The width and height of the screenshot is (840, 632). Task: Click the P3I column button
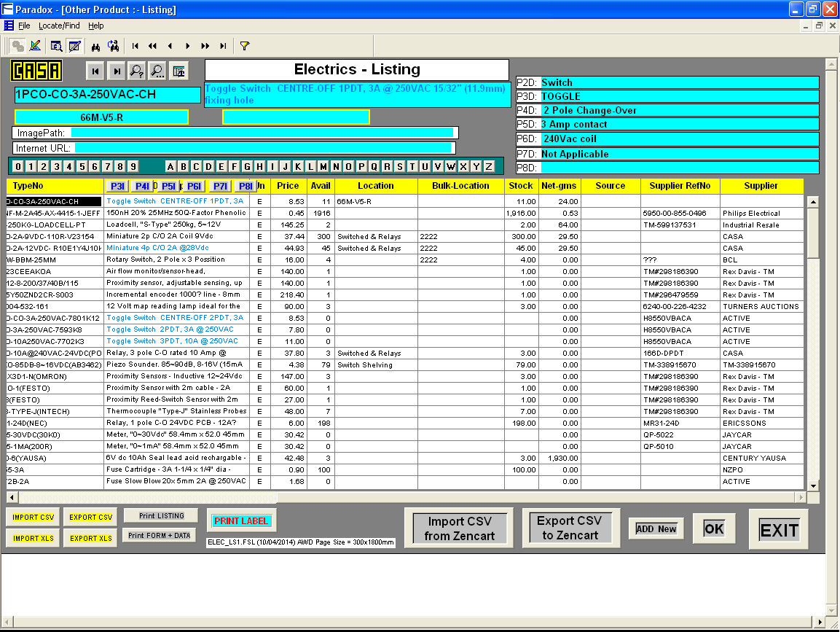click(x=117, y=186)
